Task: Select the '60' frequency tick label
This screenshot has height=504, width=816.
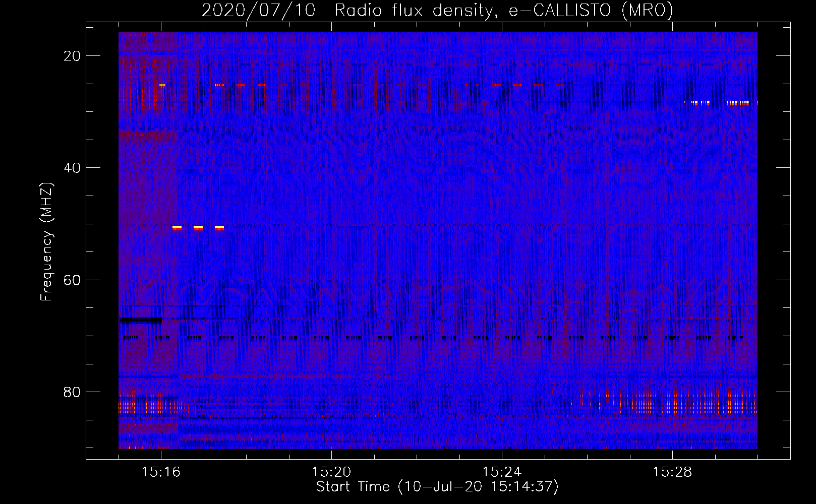Action: pos(73,280)
